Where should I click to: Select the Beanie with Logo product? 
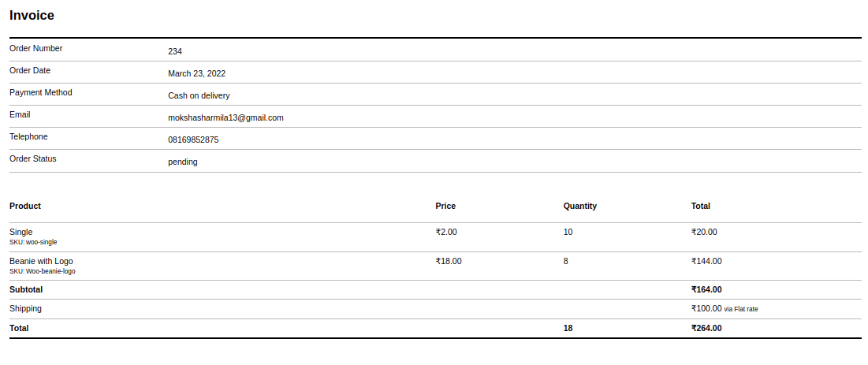pos(41,262)
